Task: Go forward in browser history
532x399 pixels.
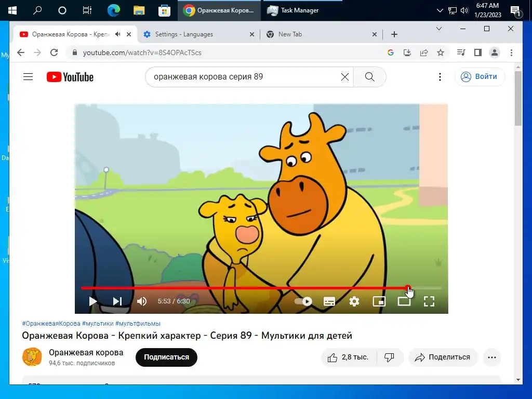Action: [37, 52]
